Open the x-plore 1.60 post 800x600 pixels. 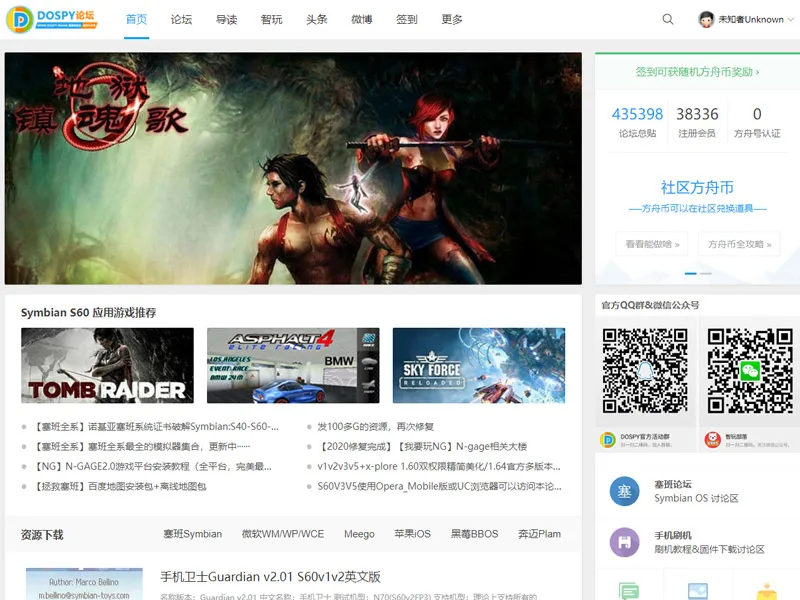[439, 466]
